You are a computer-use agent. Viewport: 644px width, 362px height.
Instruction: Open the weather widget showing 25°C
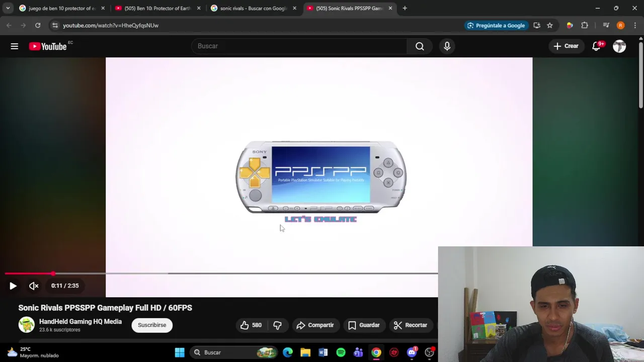(33, 352)
